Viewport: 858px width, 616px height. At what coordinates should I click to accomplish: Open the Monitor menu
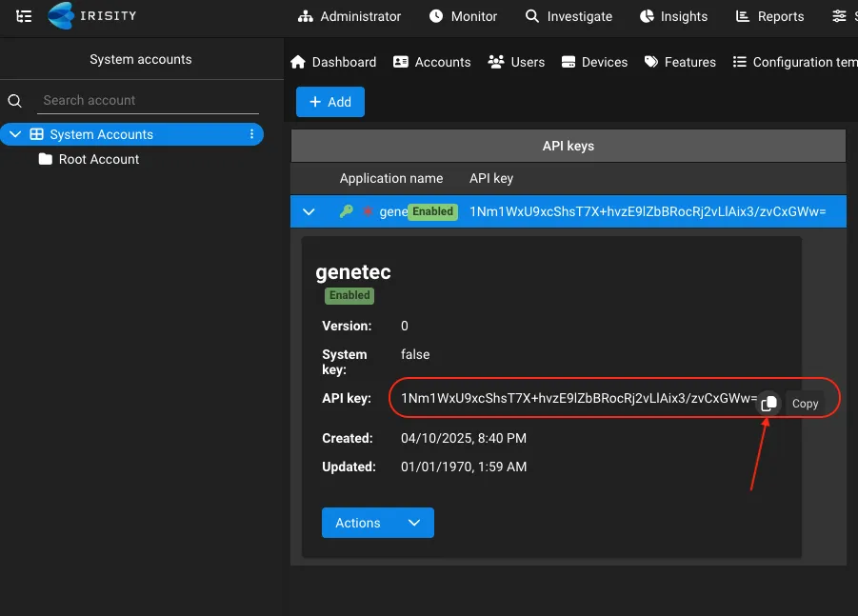coord(463,16)
